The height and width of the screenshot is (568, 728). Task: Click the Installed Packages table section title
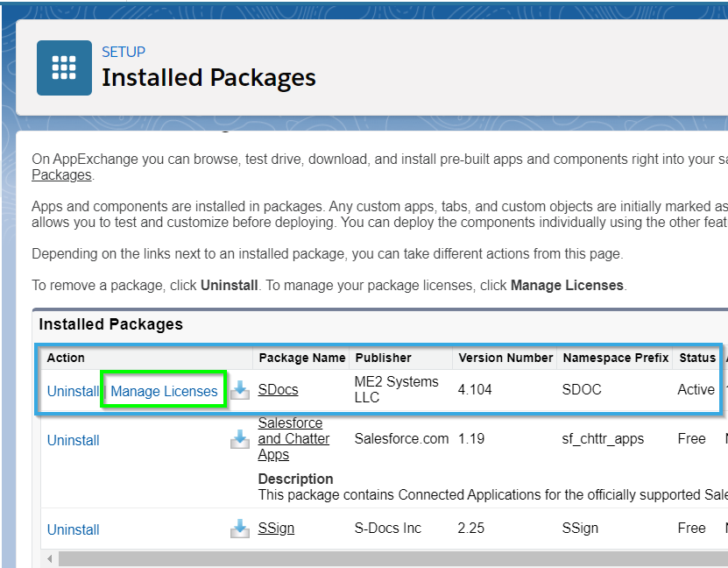coord(110,324)
